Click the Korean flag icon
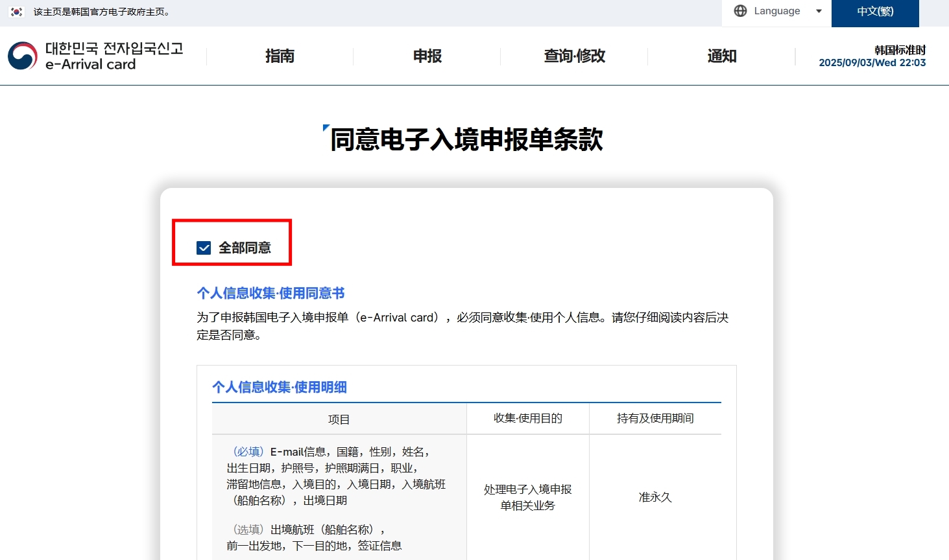949x560 pixels. coord(17,12)
